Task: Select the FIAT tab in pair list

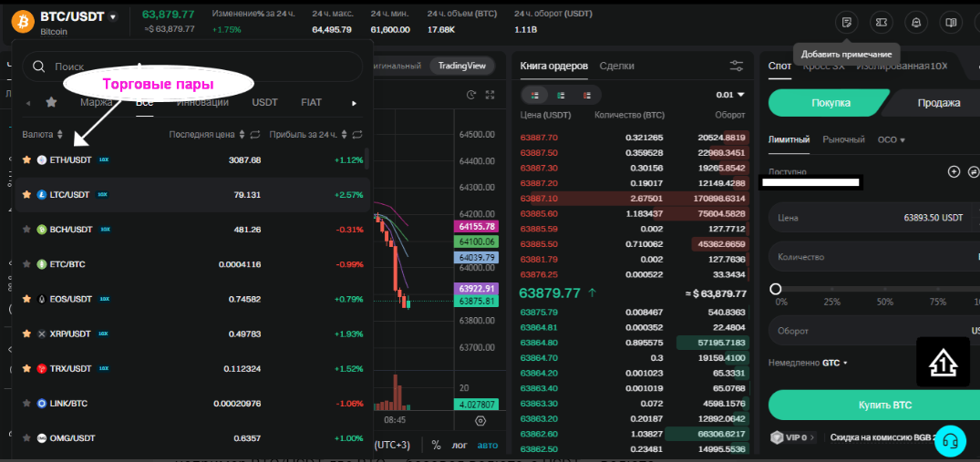Action: [x=311, y=102]
